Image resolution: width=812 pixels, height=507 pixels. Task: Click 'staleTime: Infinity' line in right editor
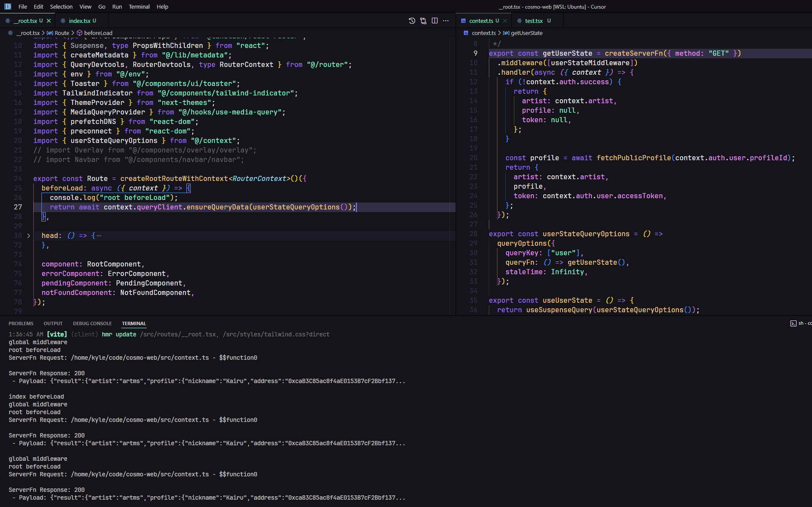coord(546,272)
